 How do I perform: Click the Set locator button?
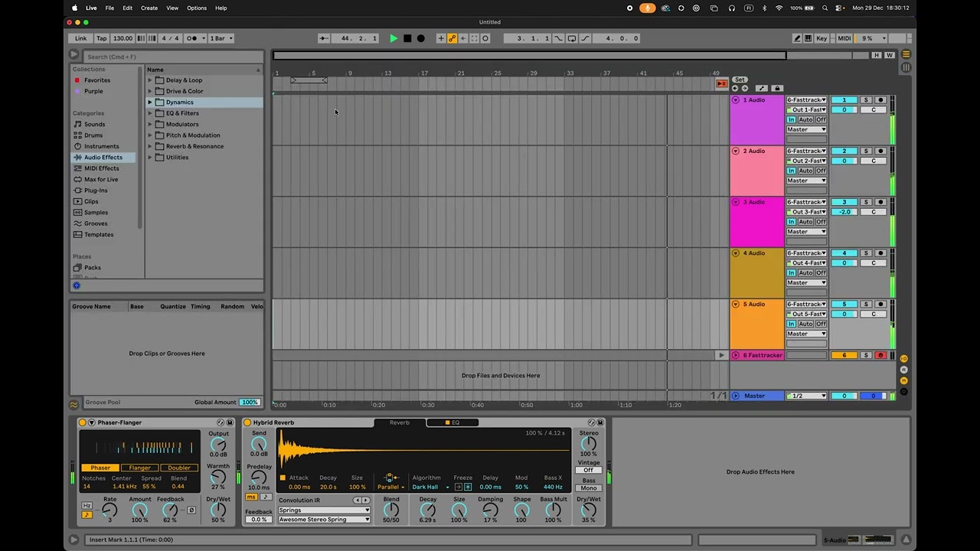[740, 80]
